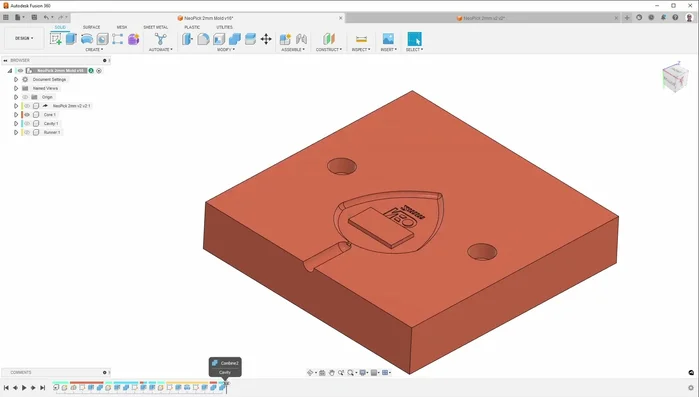Open the timeline settings gear
Viewport: 699px width, 397px height.
691,388
